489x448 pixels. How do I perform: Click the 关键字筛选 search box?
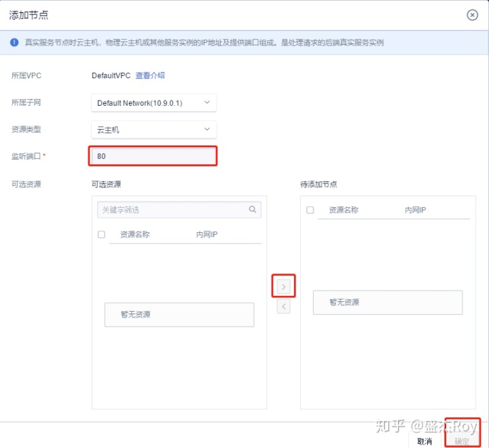pos(179,210)
